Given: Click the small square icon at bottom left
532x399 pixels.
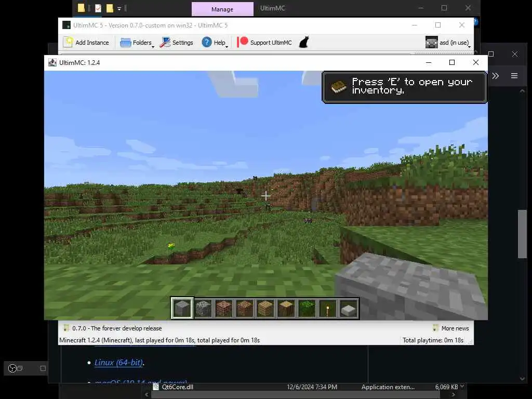Looking at the screenshot, I should (43, 368).
